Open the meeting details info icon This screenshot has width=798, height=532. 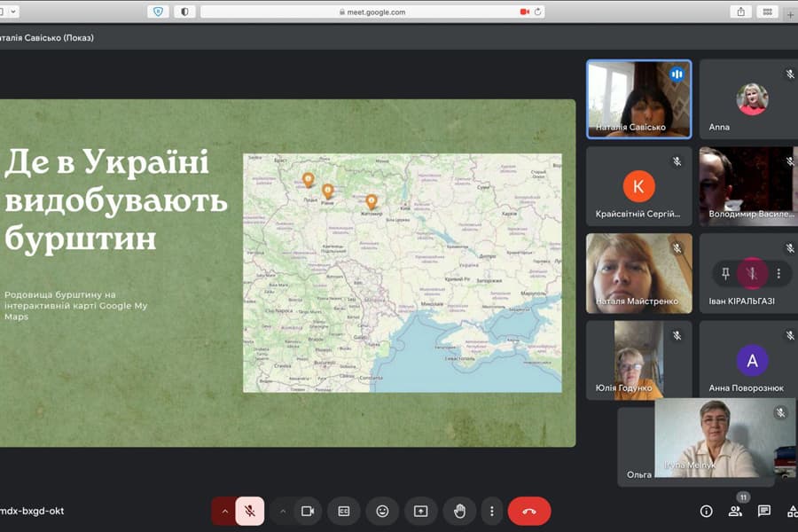tap(706, 511)
